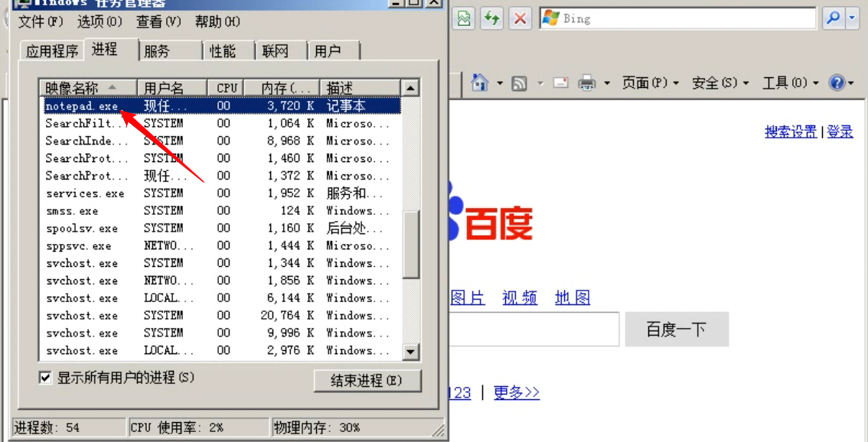The image size is (868, 442).
Task: Select the notepad.exe process row
Action: [222, 106]
